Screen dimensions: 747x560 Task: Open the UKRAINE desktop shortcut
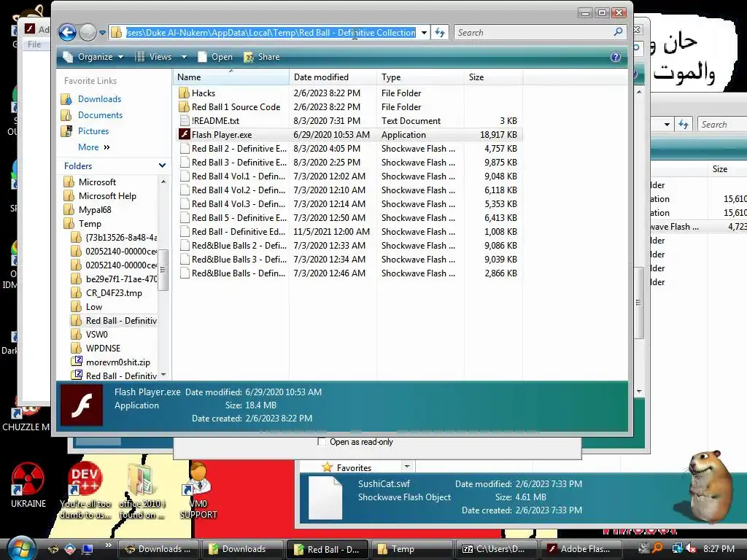point(28,485)
